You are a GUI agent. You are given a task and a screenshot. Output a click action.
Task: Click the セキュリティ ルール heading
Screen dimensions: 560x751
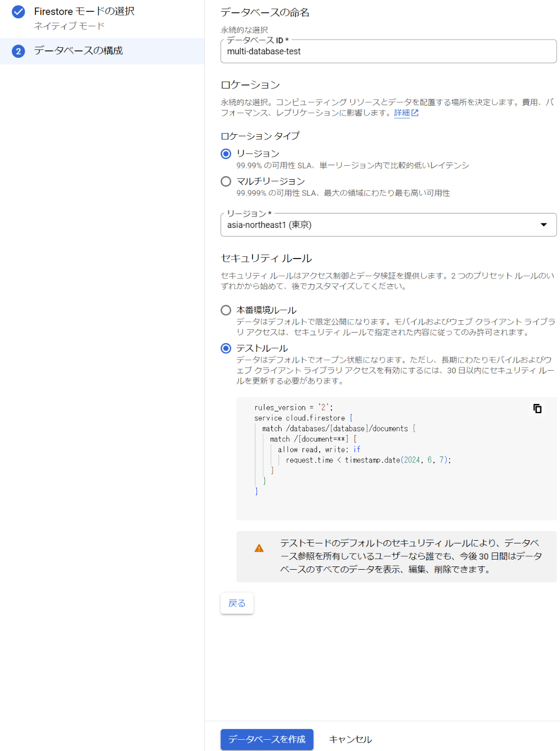(266, 259)
